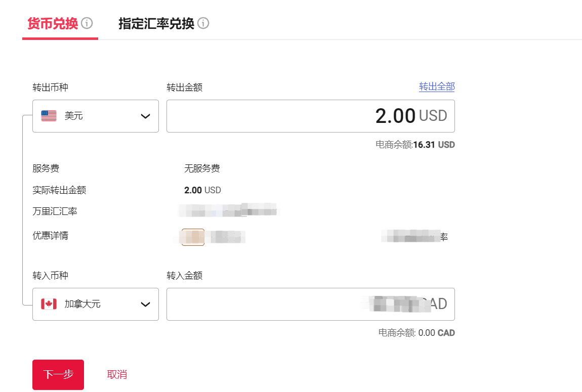
Task: Click info icon beside 货币兑换 tab
Action: (87, 23)
